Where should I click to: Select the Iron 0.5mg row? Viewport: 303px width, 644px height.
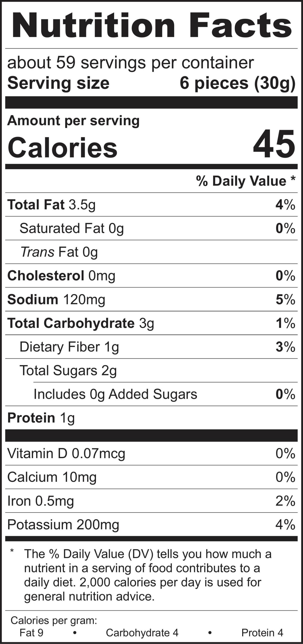tap(40, 501)
